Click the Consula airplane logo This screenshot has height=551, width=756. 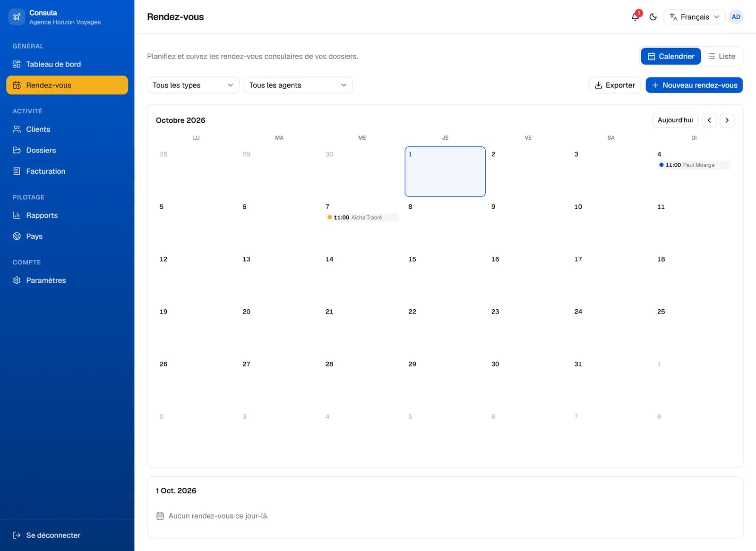click(x=17, y=17)
